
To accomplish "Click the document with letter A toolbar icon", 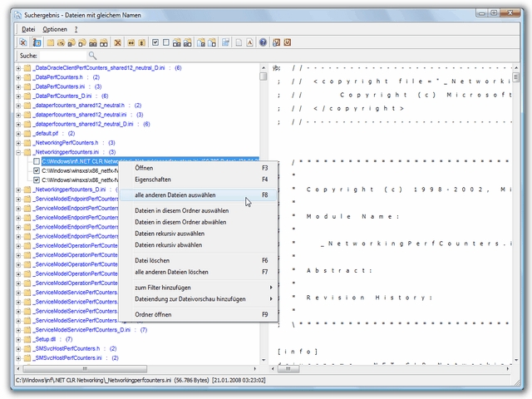I will click(x=249, y=42).
